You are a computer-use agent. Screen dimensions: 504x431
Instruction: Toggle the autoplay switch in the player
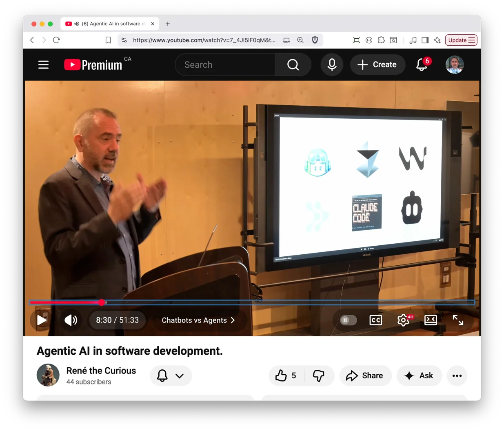(x=347, y=320)
